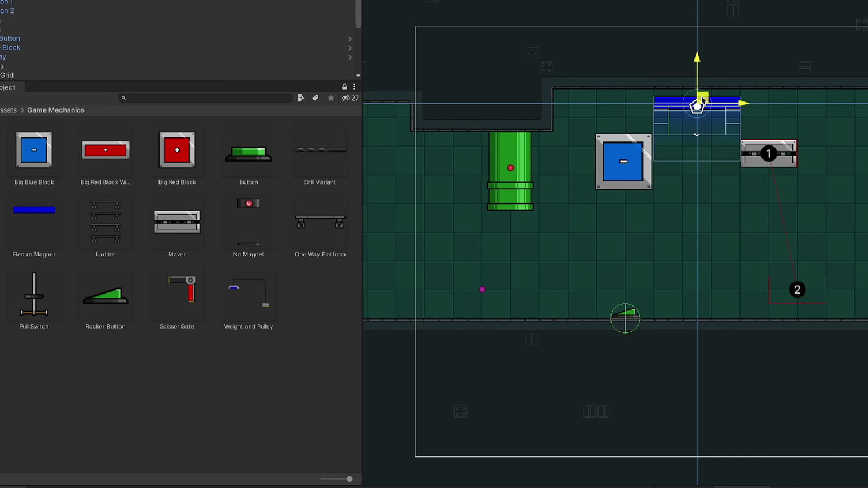
Task: Expand the Button hierarchy item arrow
Action: (350, 39)
